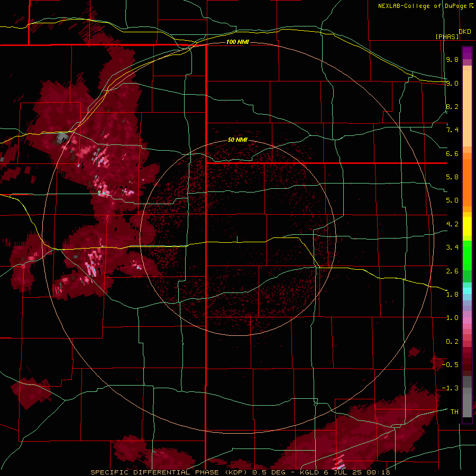The image size is (476, 476).
Task: Click the 9.0 color scale value
Action: pos(452,83)
